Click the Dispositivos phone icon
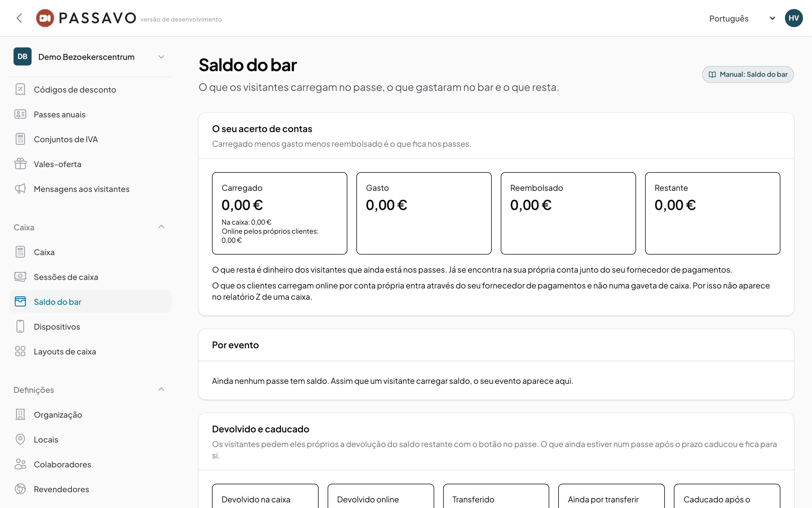Image resolution: width=812 pixels, height=508 pixels. coord(20,327)
